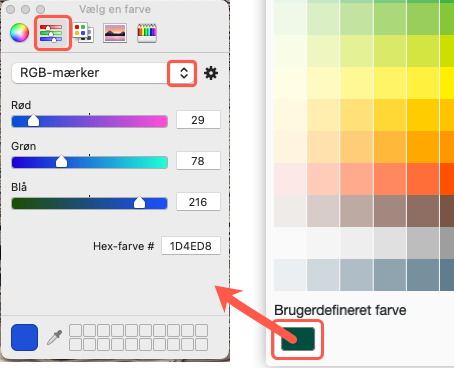The height and width of the screenshot is (368, 454).
Task: Open the color palettes picker tab
Action: (83, 33)
